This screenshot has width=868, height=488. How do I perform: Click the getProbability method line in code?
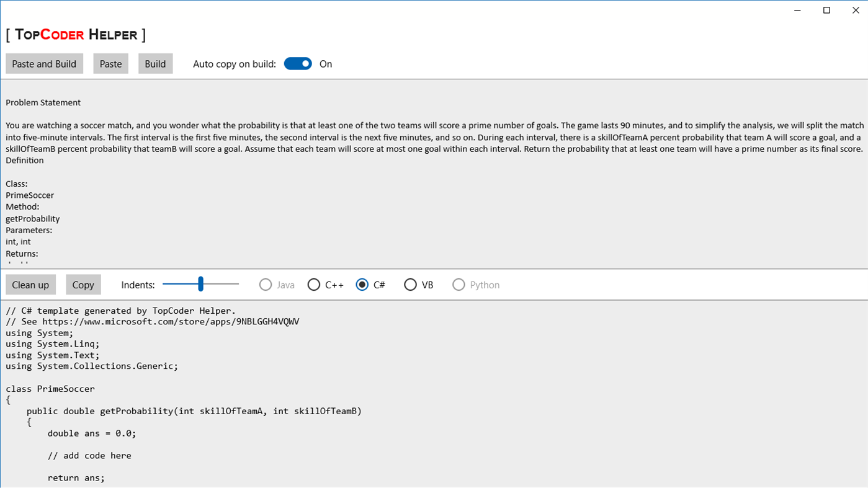click(x=194, y=411)
